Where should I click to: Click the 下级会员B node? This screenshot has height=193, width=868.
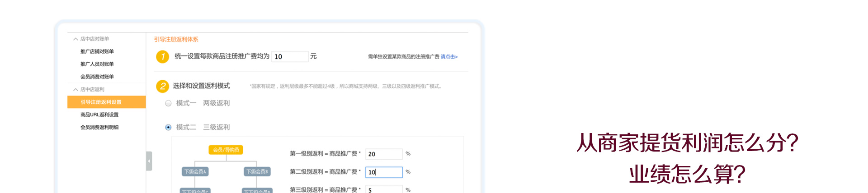coord(257,172)
